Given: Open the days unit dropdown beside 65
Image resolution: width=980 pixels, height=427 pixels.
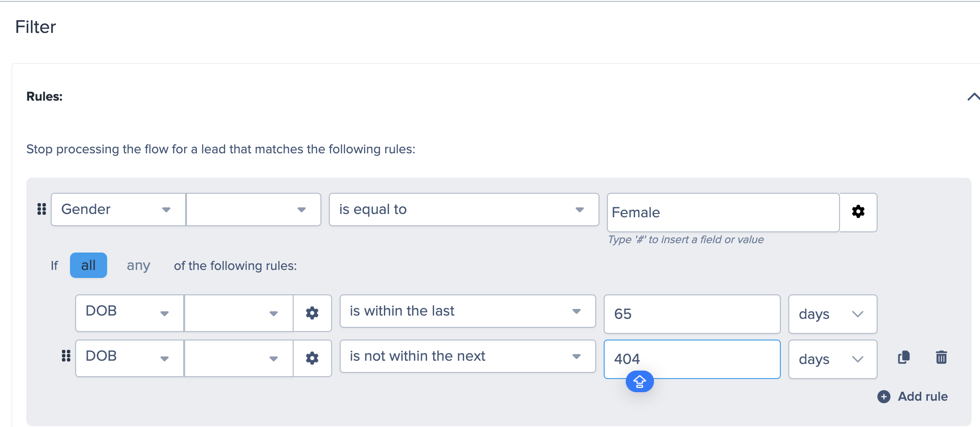Looking at the screenshot, I should pos(832,314).
